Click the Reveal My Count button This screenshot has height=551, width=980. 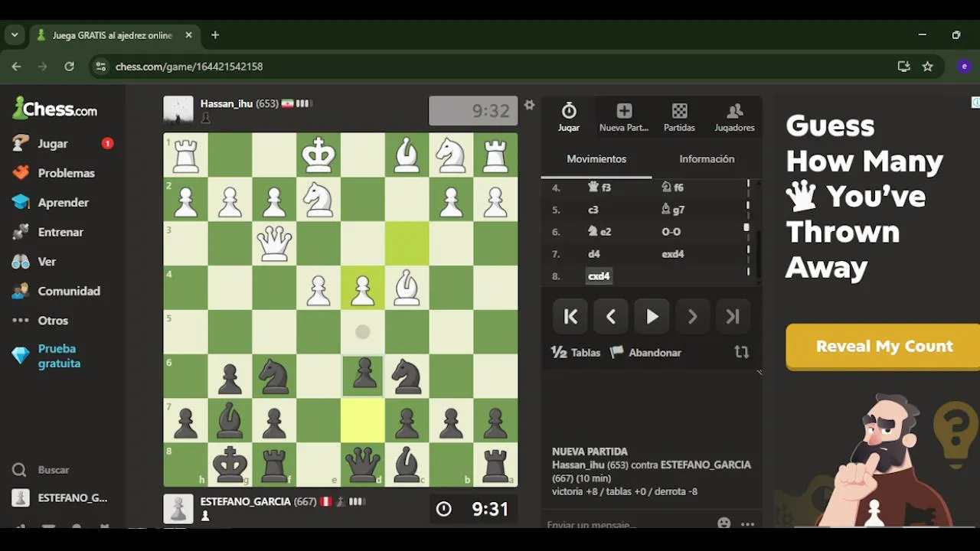883,346
